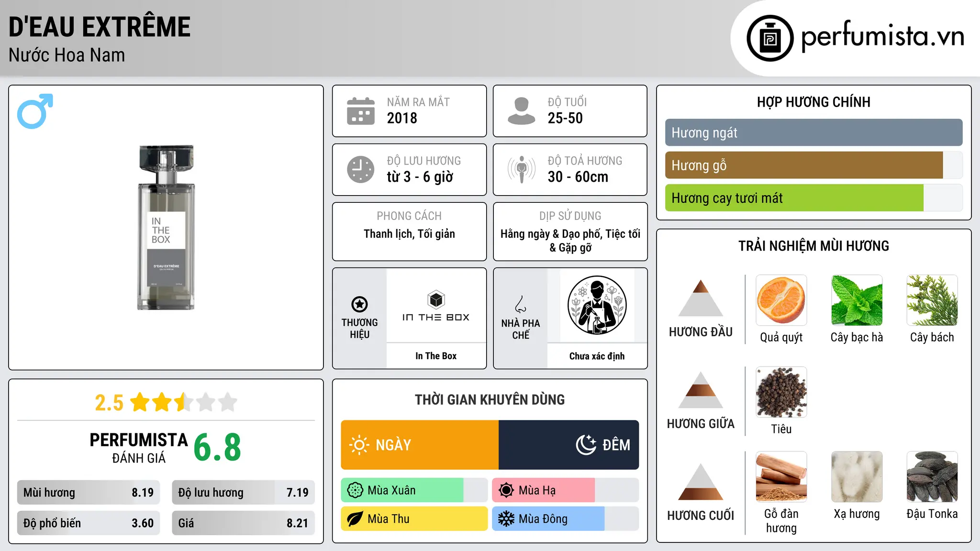Click the sillage value 30 - 60cm
This screenshot has height=551, width=980.
pyautogui.click(x=578, y=177)
